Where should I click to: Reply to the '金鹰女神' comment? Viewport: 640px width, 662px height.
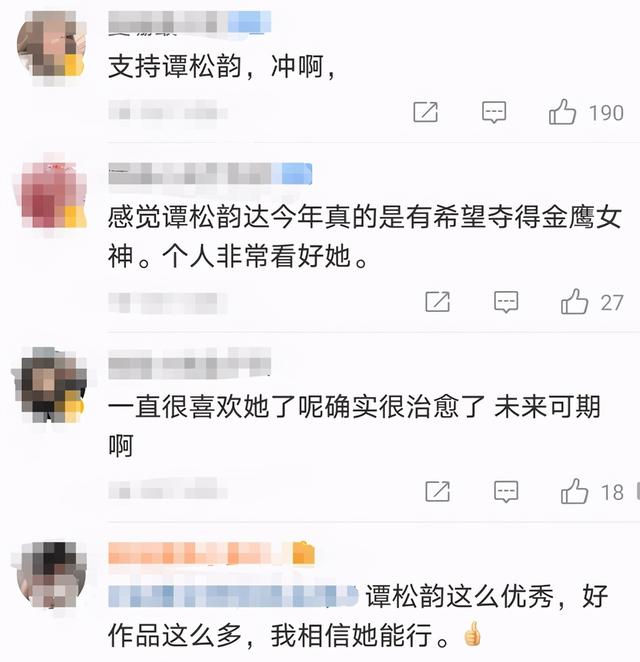point(506,302)
